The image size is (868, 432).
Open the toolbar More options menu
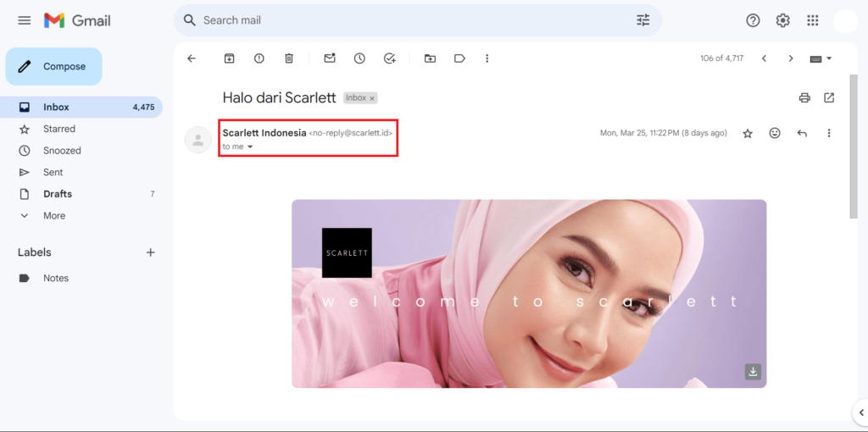pos(487,58)
